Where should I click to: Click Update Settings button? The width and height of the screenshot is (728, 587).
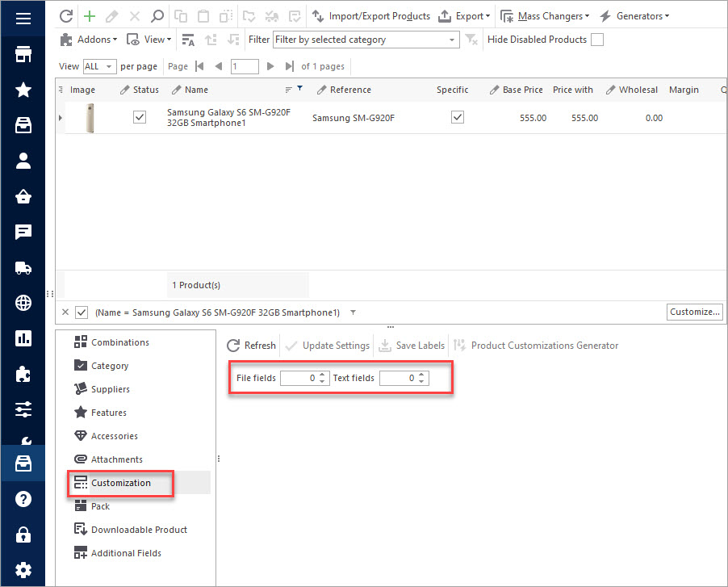tap(328, 346)
